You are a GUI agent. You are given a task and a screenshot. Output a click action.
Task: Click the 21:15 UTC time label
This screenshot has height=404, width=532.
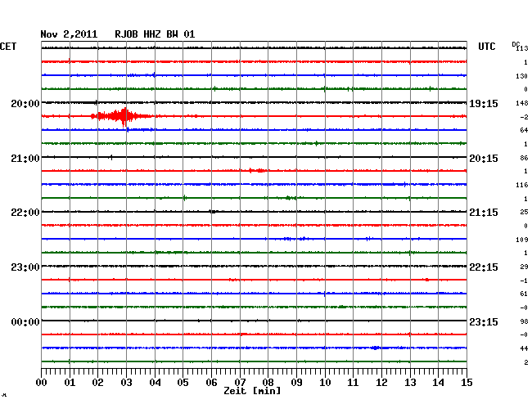point(484,213)
